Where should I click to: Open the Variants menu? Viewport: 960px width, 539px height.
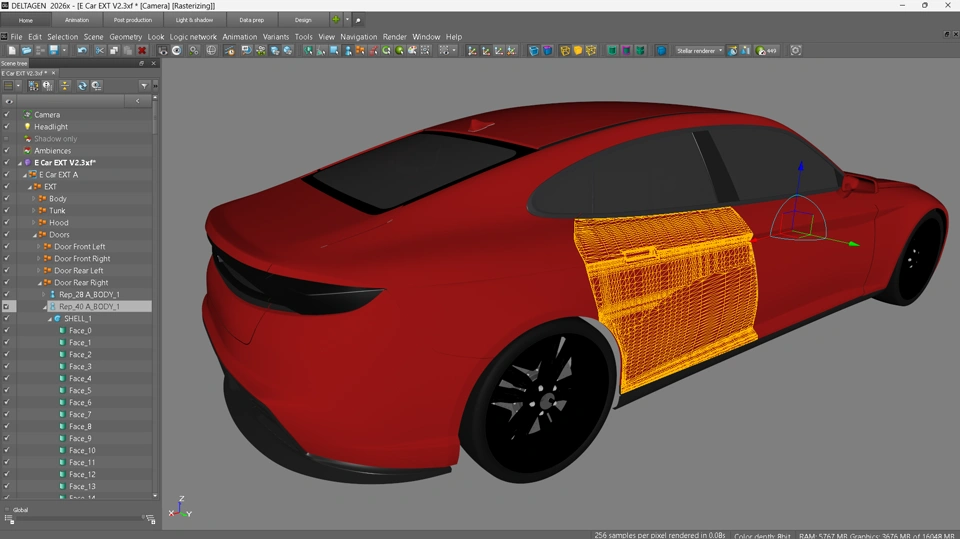coord(276,37)
